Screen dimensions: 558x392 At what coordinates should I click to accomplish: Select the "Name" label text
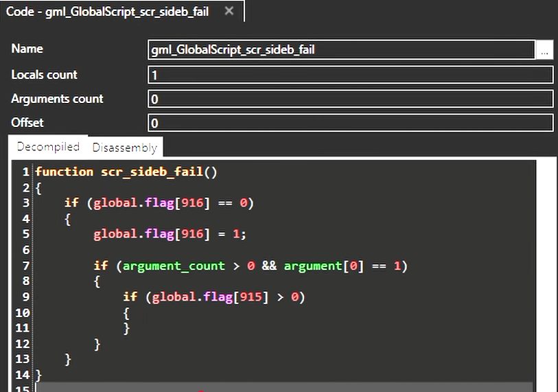[27, 49]
